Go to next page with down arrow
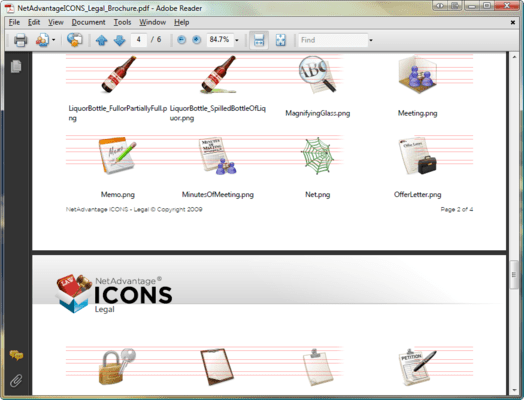Image resolution: width=524 pixels, height=400 pixels. coord(119,40)
